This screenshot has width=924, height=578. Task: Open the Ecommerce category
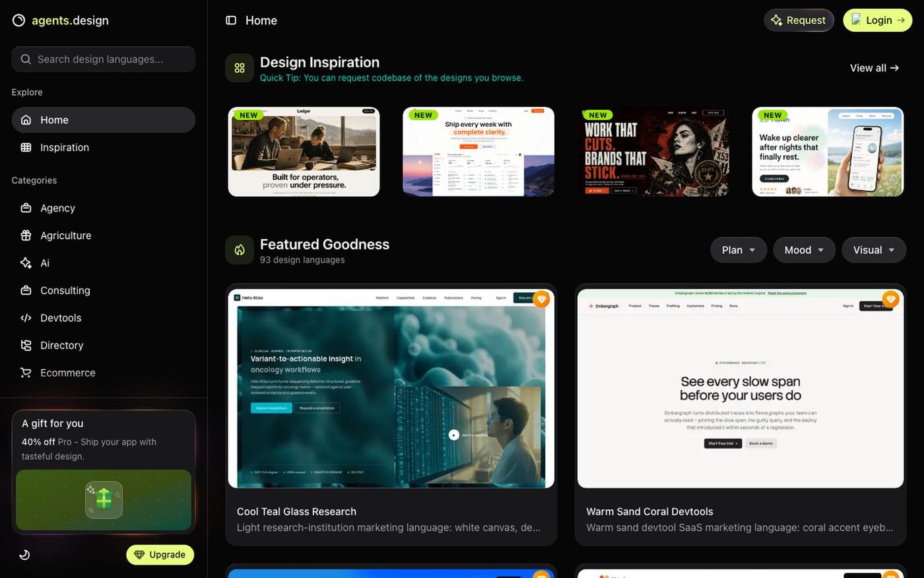click(104, 373)
